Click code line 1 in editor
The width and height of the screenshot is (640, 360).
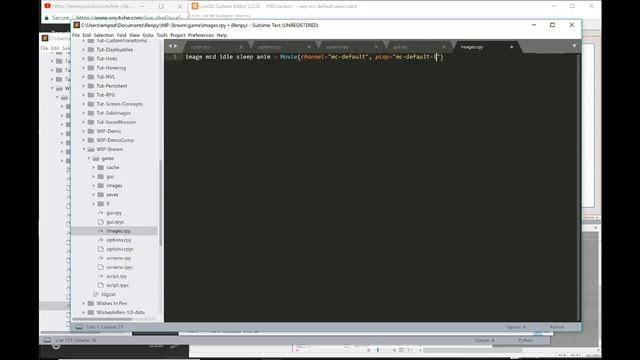(x=314, y=57)
